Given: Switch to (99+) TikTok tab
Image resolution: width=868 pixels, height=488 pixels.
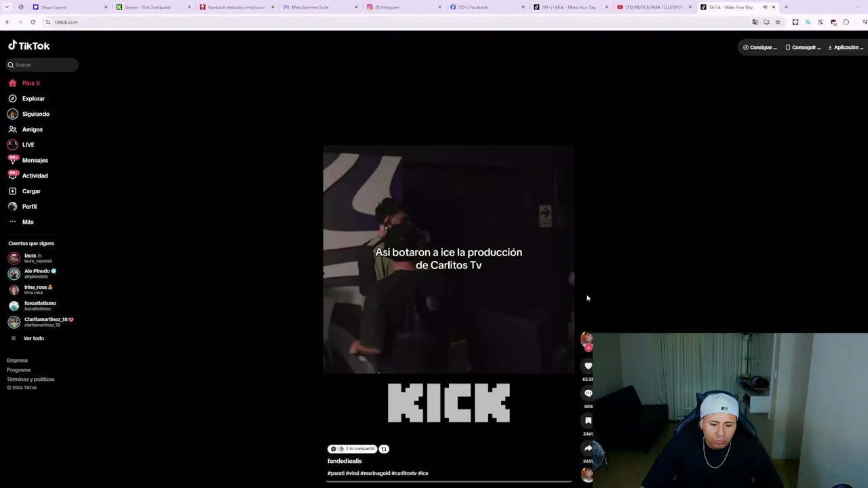Looking at the screenshot, I should (570, 7).
